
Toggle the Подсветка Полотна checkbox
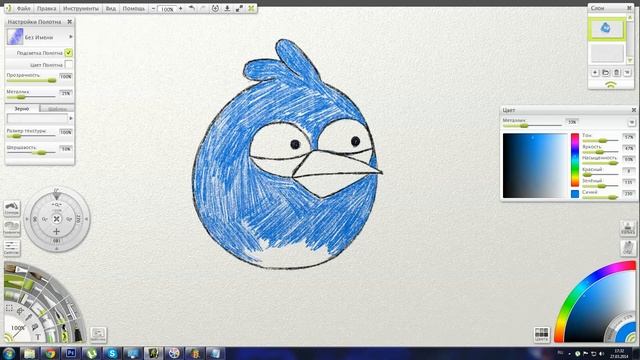[68, 53]
